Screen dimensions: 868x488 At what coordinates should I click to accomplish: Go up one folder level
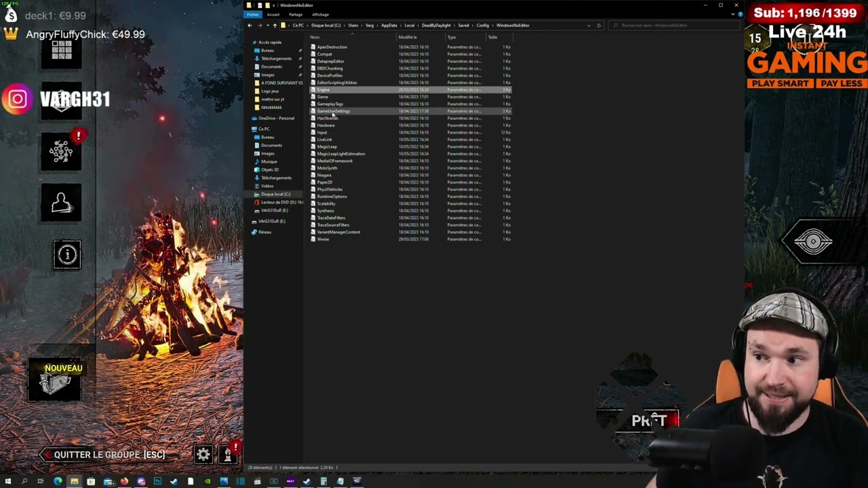275,25
